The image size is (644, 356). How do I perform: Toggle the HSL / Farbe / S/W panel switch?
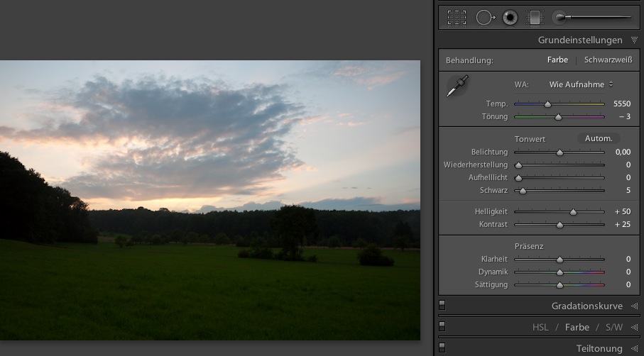coord(442,327)
